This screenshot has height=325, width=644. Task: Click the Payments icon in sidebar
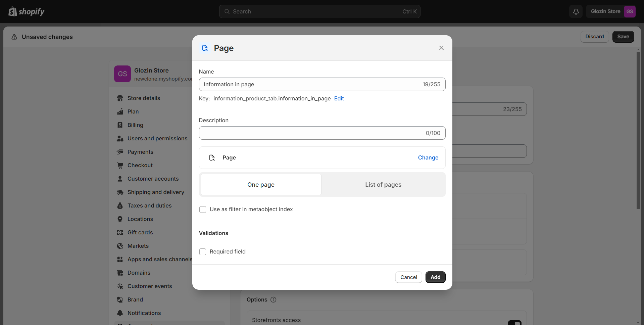(120, 152)
